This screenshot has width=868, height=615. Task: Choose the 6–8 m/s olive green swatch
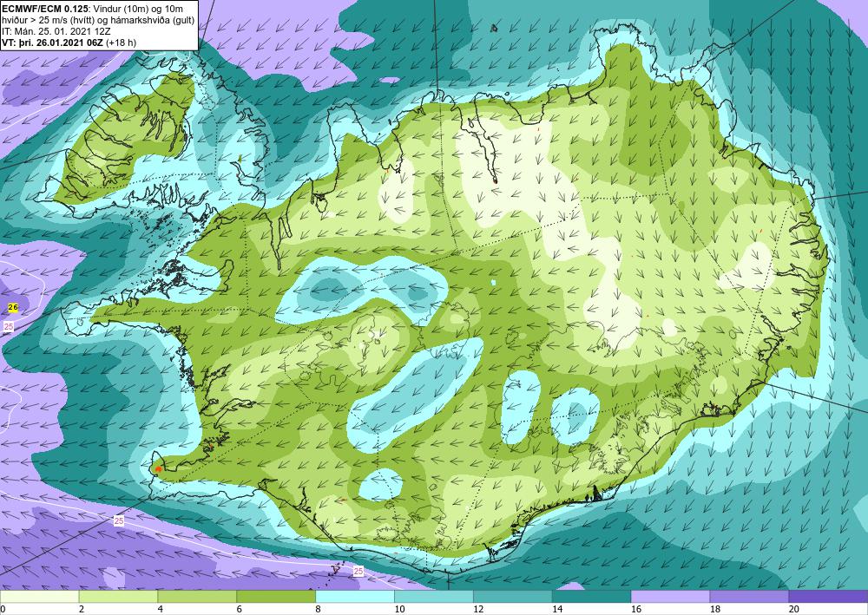coord(276,597)
